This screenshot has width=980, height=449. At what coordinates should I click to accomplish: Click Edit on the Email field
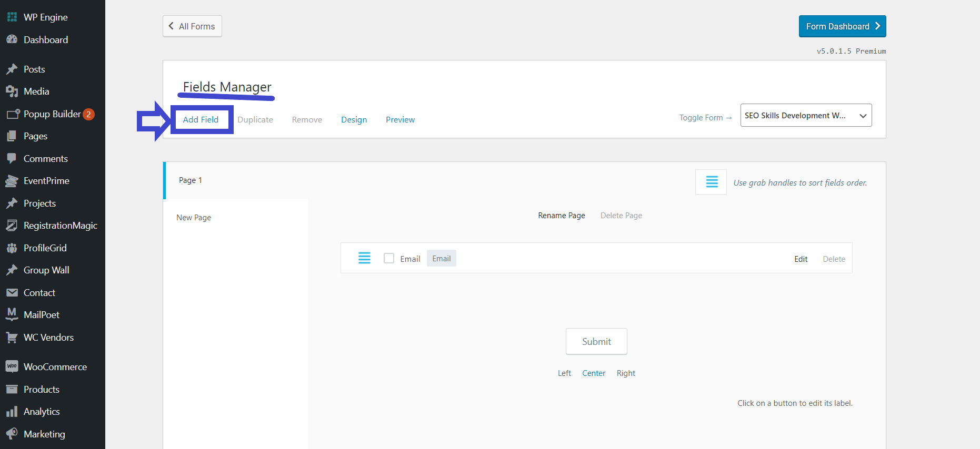pyautogui.click(x=801, y=259)
